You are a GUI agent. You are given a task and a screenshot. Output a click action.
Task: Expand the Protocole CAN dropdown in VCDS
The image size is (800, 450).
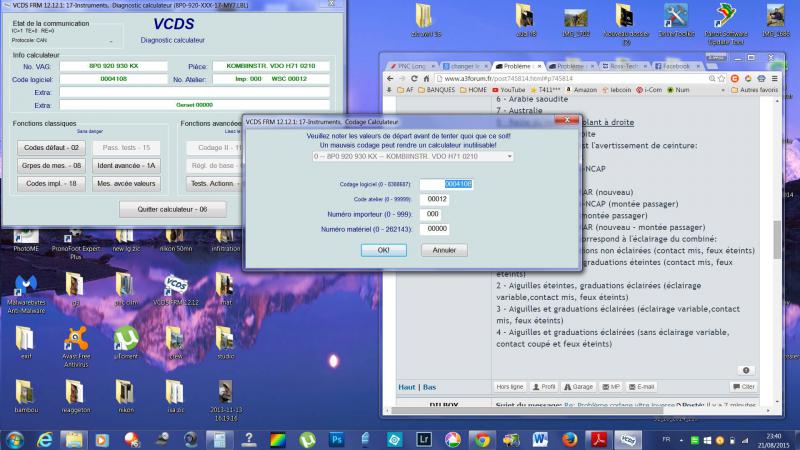(x=111, y=41)
